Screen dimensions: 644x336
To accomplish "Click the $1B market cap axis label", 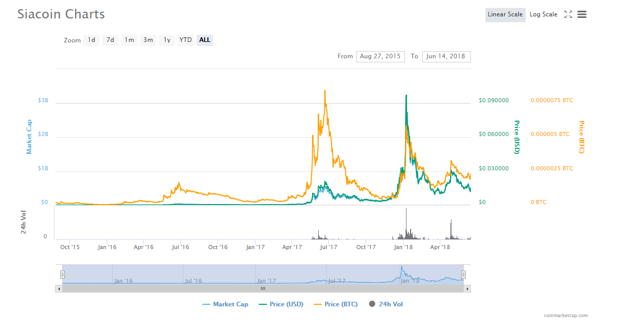I will [x=43, y=169].
